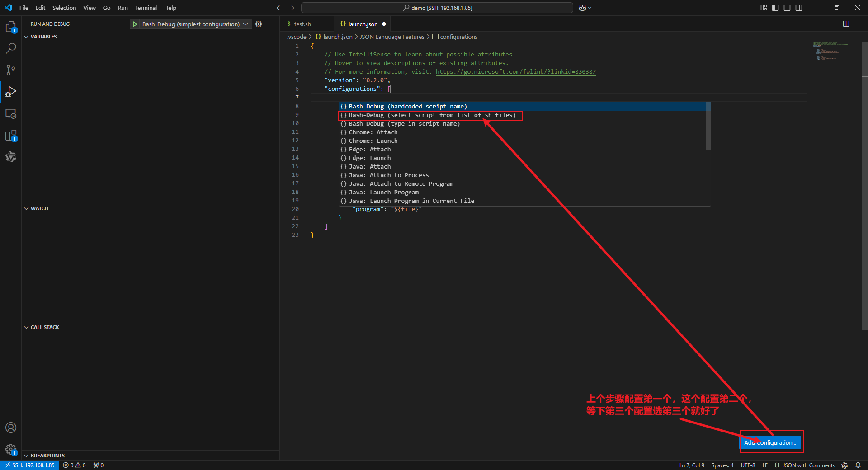Choose Edge: Attach suggestion
868x470 pixels.
[x=523, y=150]
